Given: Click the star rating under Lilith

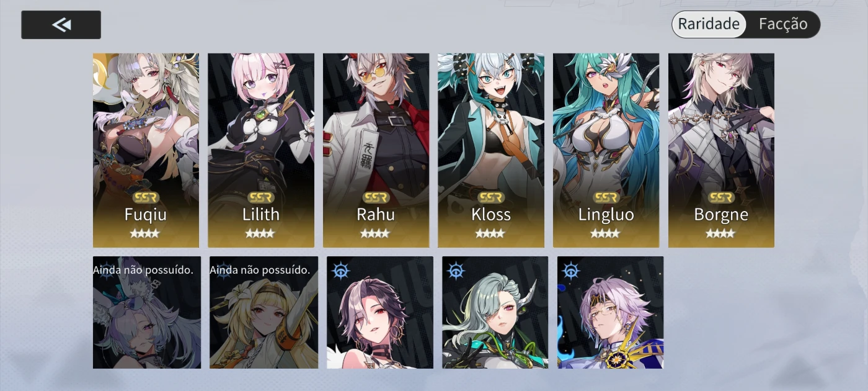Looking at the screenshot, I should pos(261,233).
